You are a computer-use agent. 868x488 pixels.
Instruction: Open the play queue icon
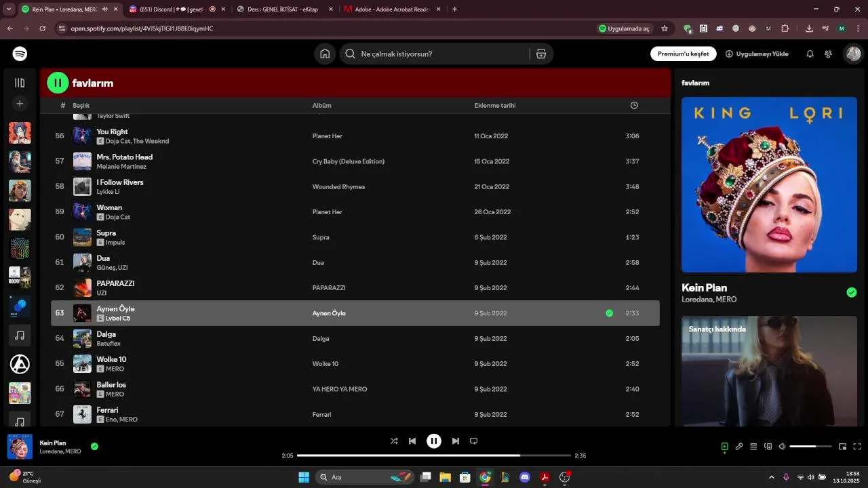click(x=753, y=447)
